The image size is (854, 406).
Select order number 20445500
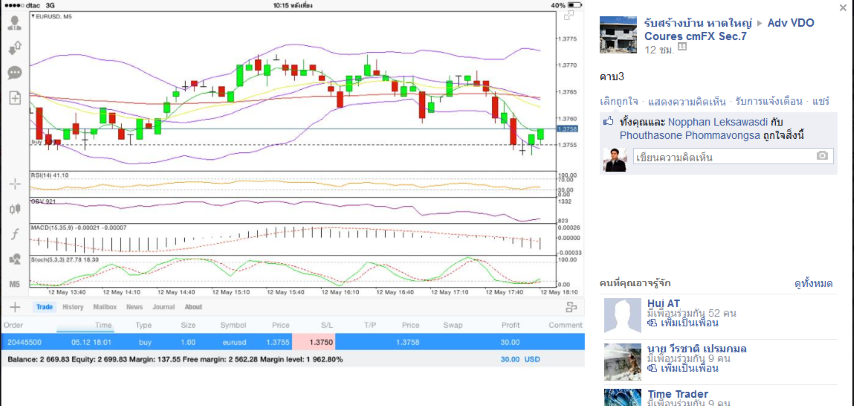coord(23,342)
